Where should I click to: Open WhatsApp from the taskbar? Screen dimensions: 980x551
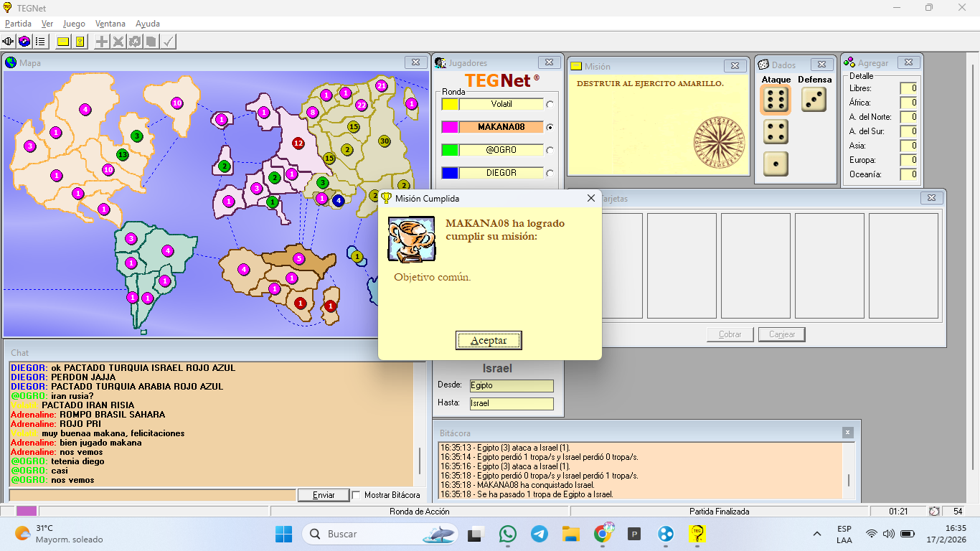[x=508, y=534]
